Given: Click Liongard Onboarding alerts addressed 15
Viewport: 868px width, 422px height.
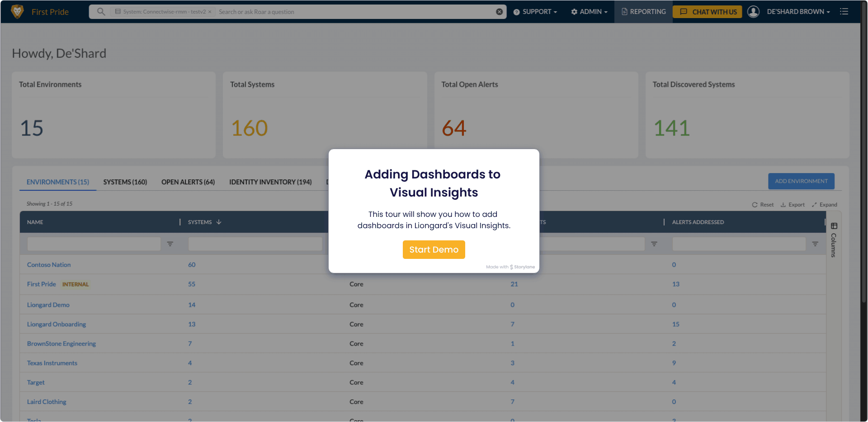Looking at the screenshot, I should 676,324.
